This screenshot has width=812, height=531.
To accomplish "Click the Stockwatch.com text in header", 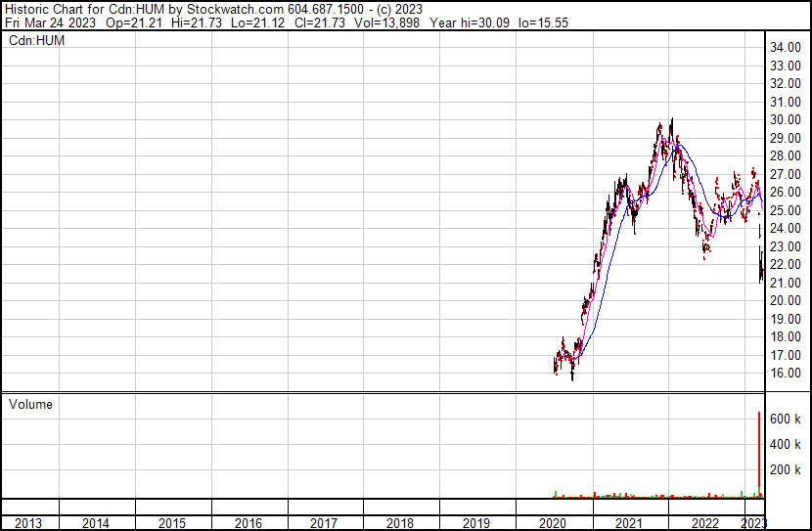I will [x=236, y=9].
